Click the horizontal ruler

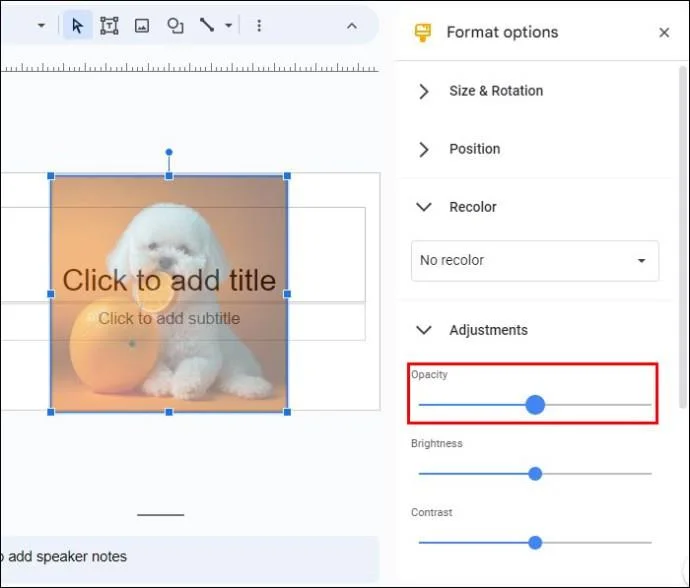pyautogui.click(x=189, y=67)
